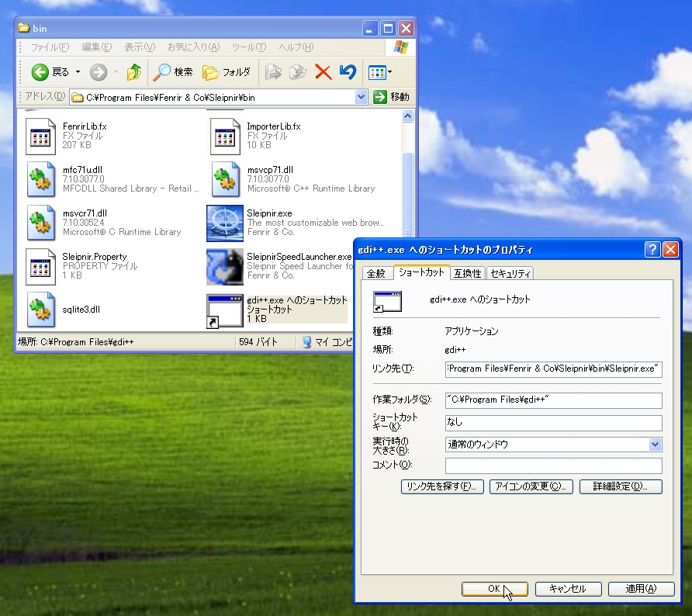Select the FenrirLib.fx file icon
Image resolution: width=692 pixels, height=616 pixels.
click(x=40, y=137)
